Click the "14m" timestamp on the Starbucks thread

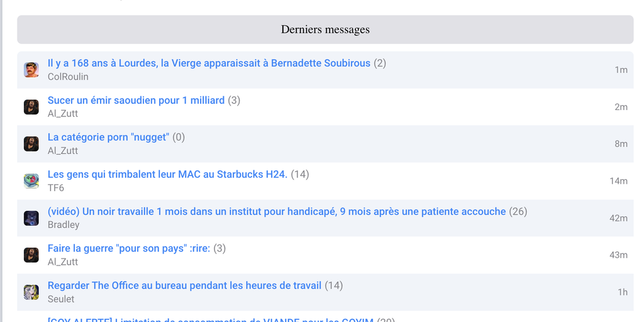click(618, 181)
